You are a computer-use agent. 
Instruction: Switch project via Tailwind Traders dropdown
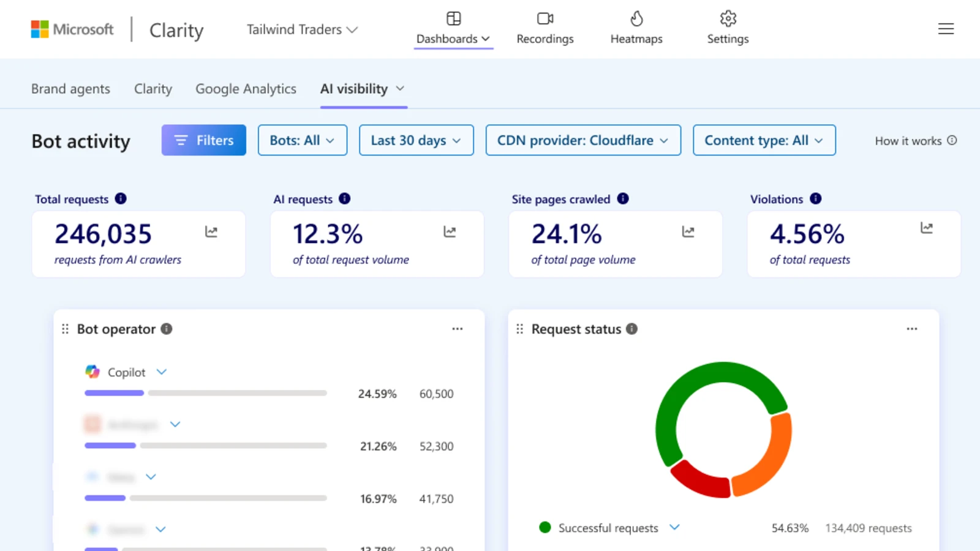click(302, 29)
